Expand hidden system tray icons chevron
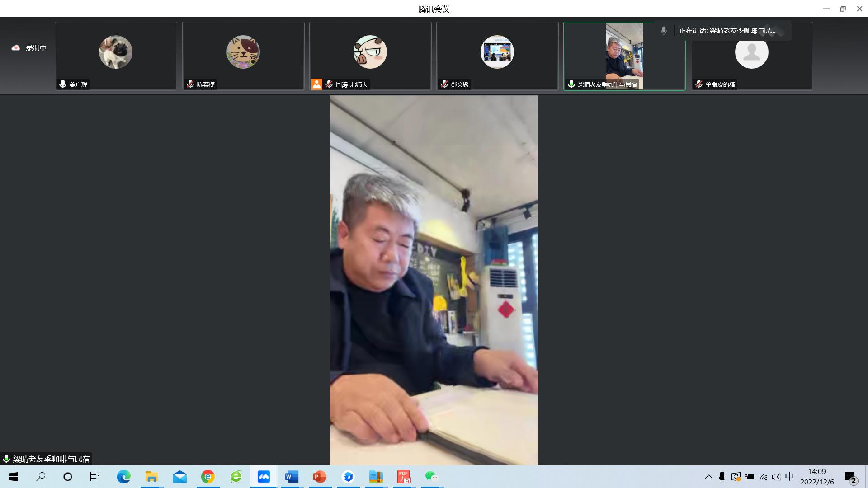 708,477
